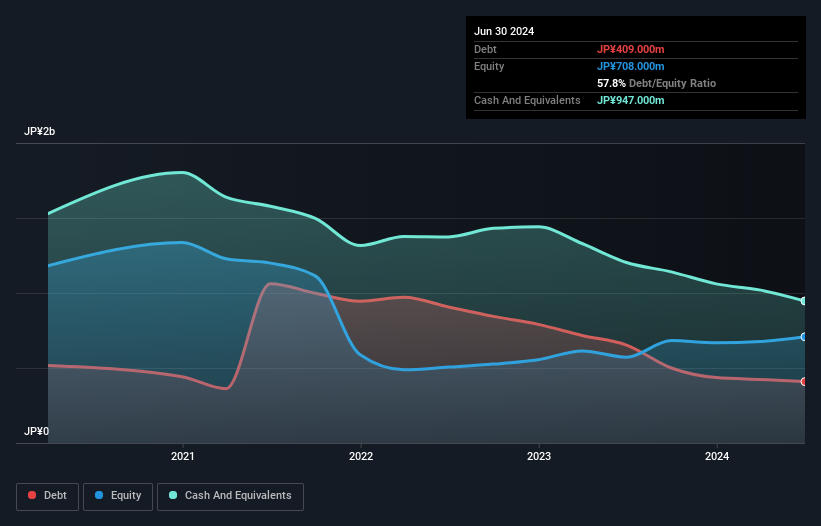Click Cash And Equivalents label in tooltip
The height and width of the screenshot is (526, 821).
tap(527, 100)
